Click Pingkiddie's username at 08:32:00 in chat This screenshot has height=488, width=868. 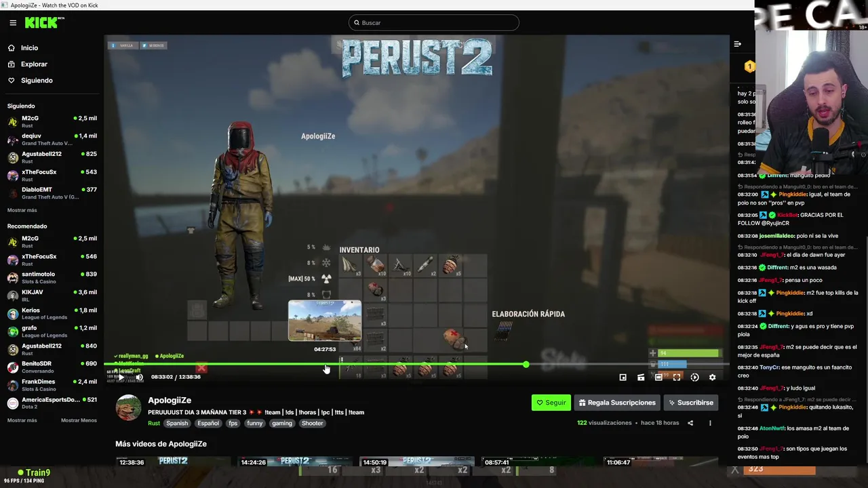[x=792, y=195]
